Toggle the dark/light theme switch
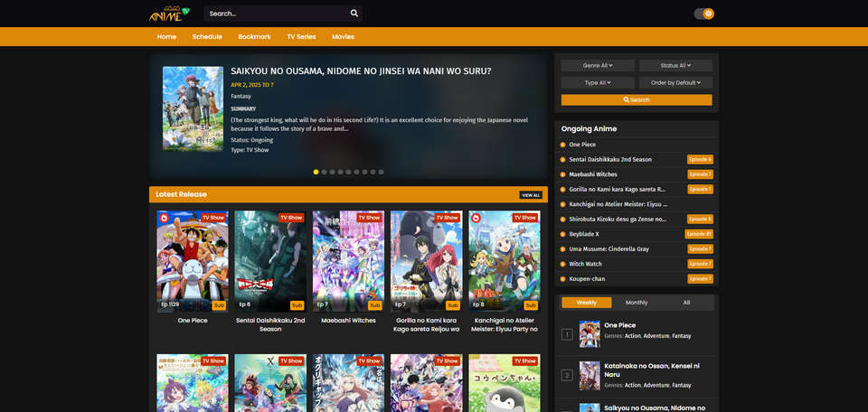Viewport: 868px width, 412px height. point(704,14)
